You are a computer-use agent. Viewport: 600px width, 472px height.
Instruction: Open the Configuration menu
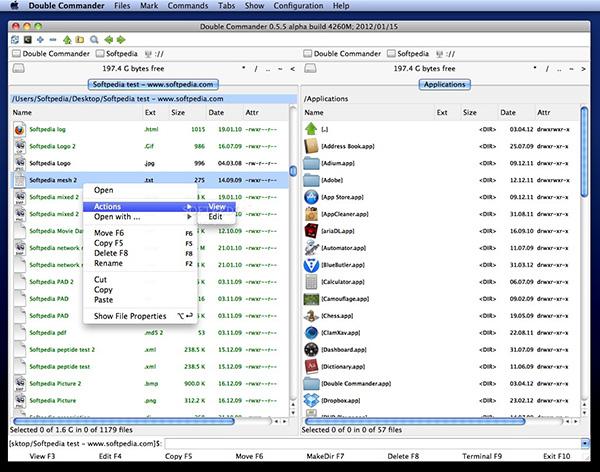(298, 6)
